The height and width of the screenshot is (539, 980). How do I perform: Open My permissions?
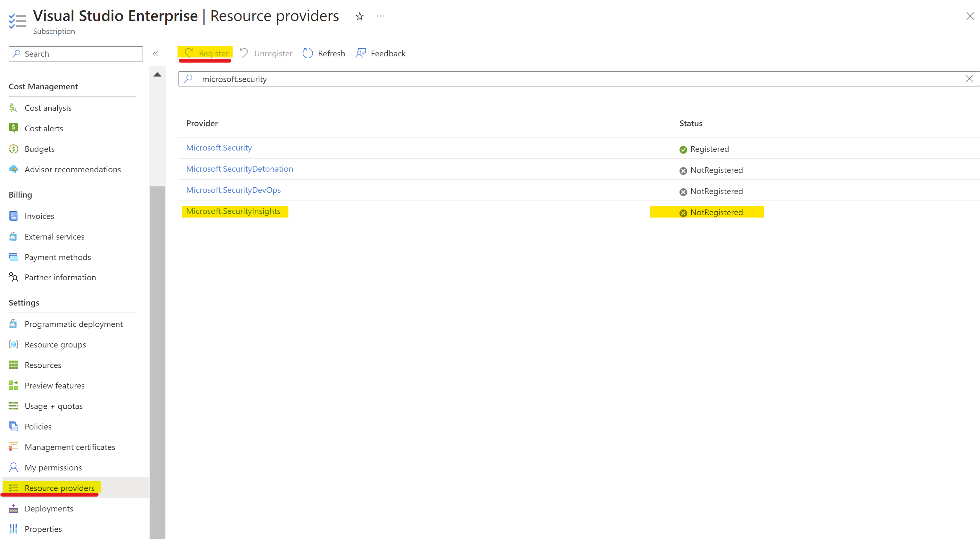[x=53, y=468]
